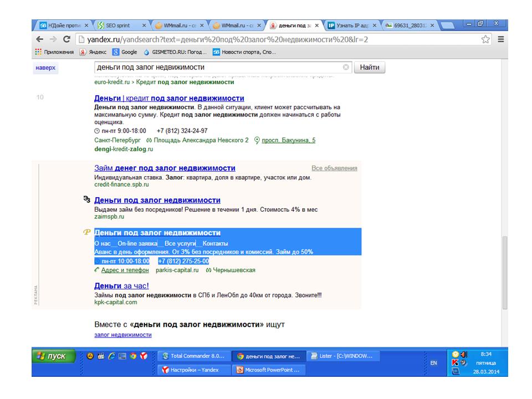Open the Google bookmark

pos(125,52)
